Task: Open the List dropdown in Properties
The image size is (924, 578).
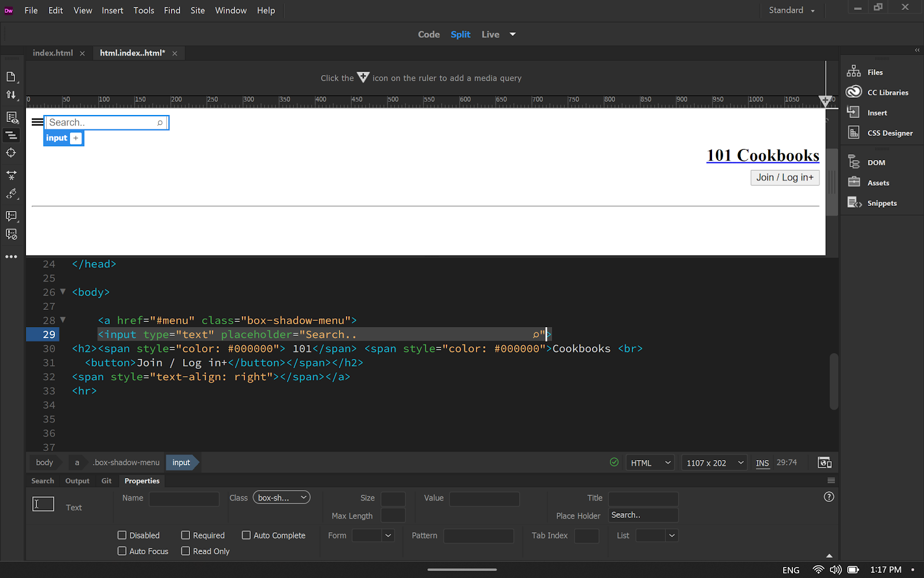Action: 657,535
